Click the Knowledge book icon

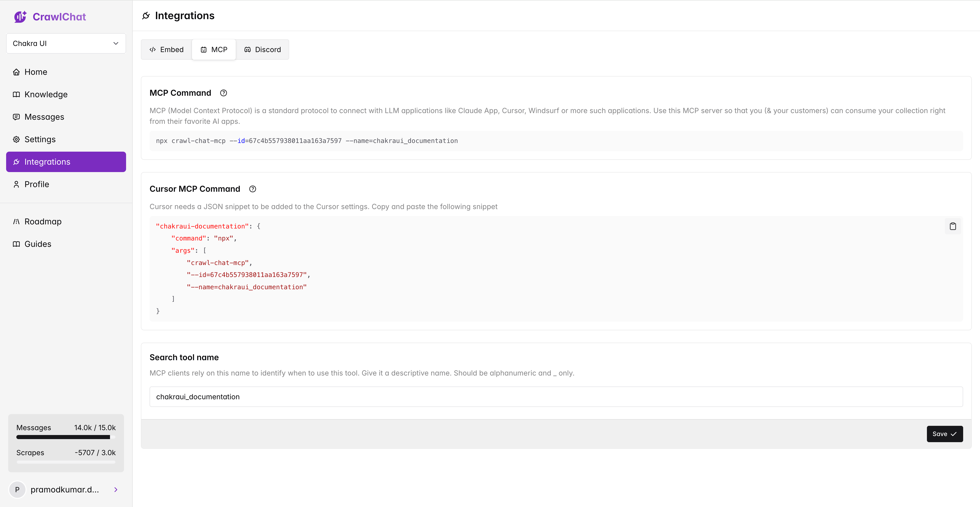click(x=16, y=94)
